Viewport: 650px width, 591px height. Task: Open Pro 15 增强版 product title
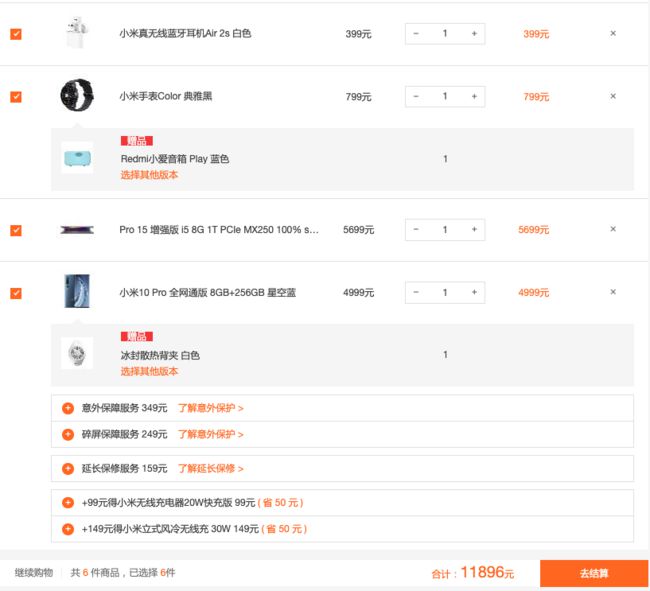click(x=219, y=230)
